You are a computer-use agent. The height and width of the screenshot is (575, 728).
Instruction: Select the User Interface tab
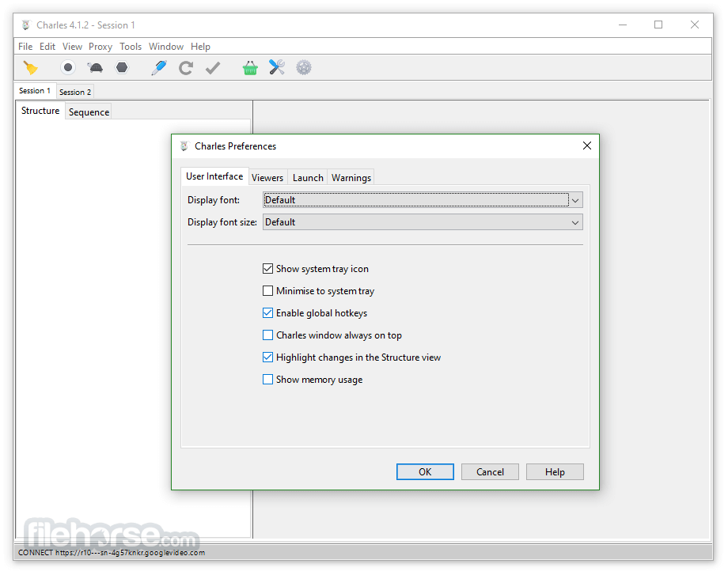click(214, 176)
